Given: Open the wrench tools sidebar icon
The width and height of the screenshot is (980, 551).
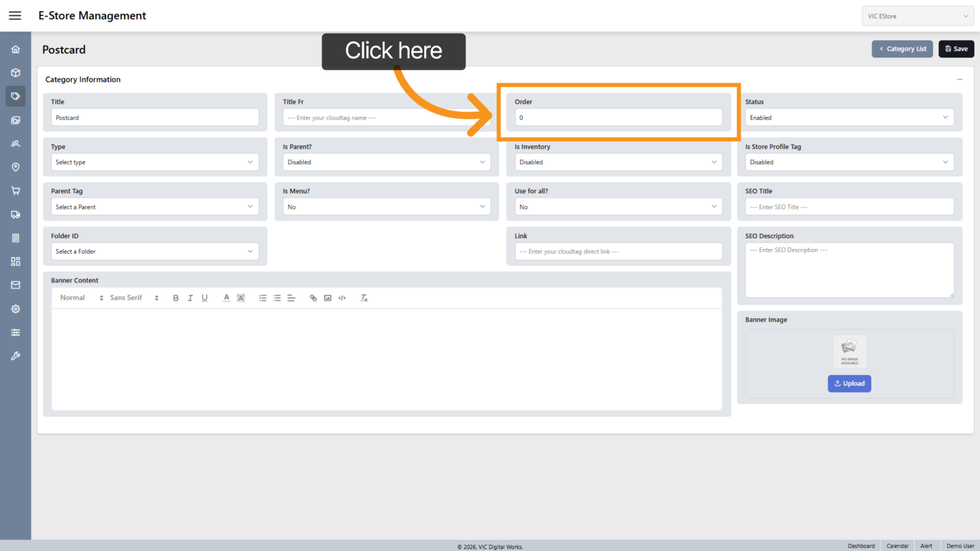Looking at the screenshot, I should 16,356.
